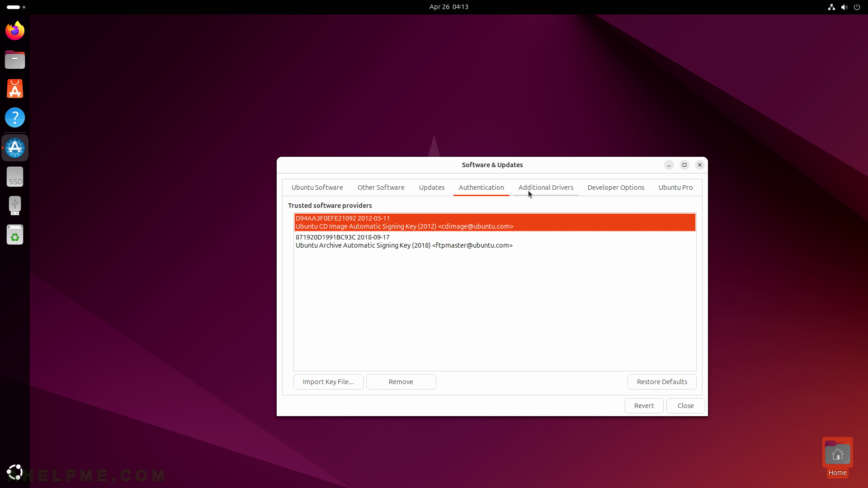Remove the selected signing key
This screenshot has width=868, height=488.
pyautogui.click(x=401, y=382)
